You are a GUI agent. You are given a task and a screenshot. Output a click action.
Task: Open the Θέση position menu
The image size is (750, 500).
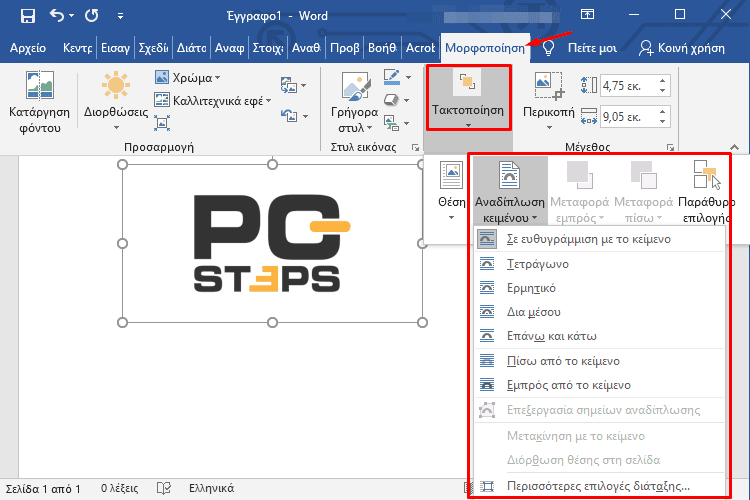452,190
